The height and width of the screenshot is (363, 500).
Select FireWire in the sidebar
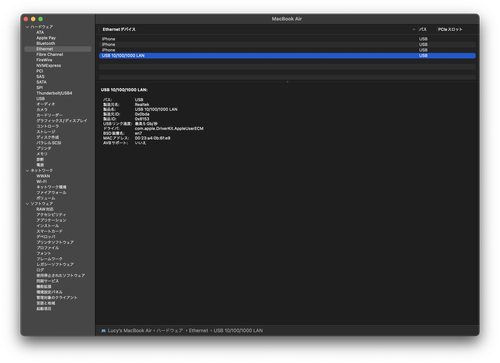[44, 60]
